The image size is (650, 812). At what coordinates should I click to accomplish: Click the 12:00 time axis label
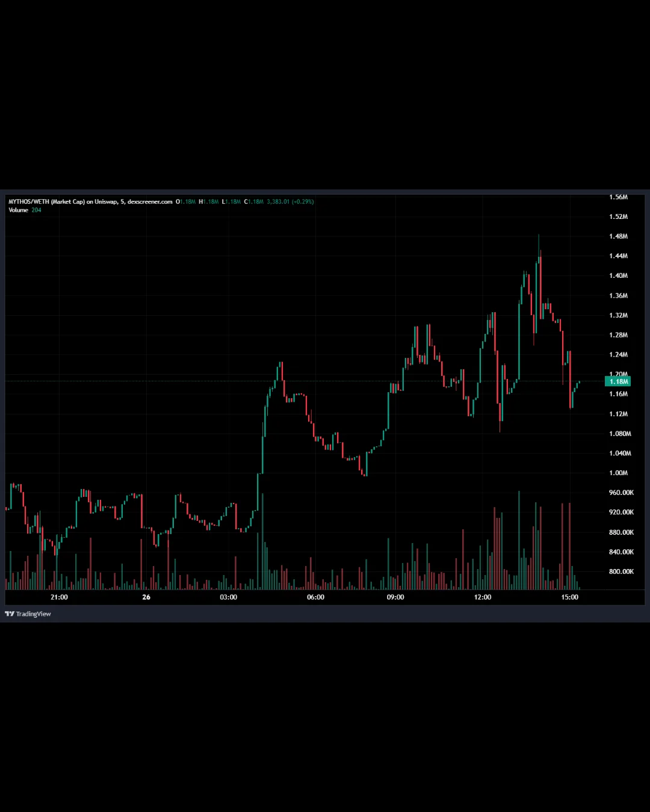(483, 597)
